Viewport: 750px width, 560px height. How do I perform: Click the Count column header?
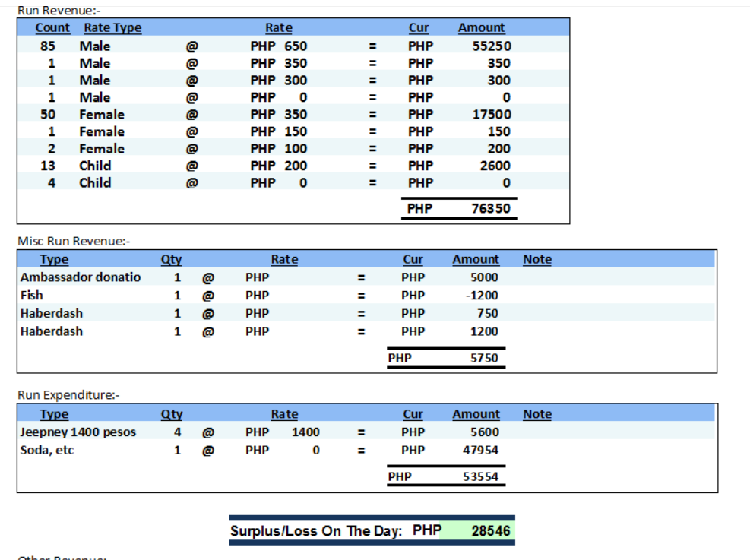pos(52,27)
